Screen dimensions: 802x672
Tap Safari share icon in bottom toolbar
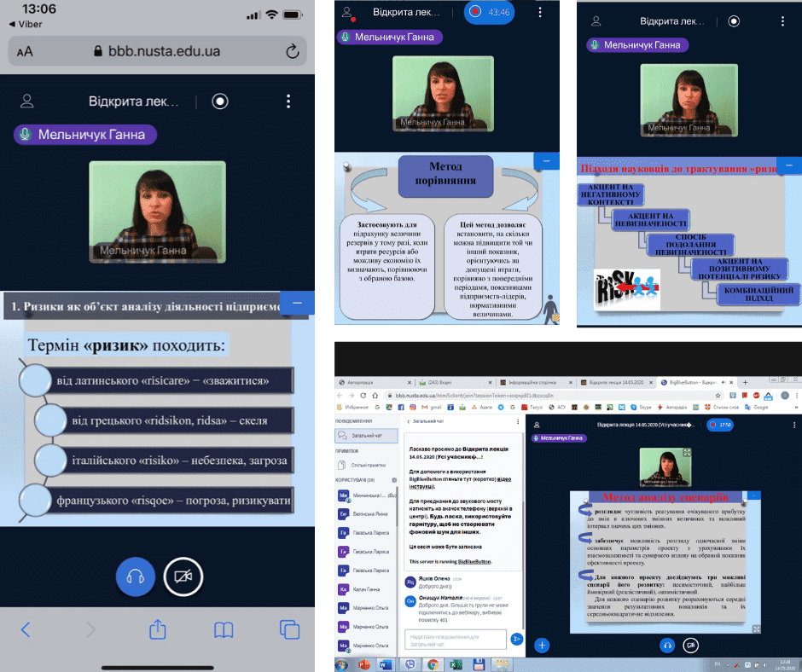[158, 629]
